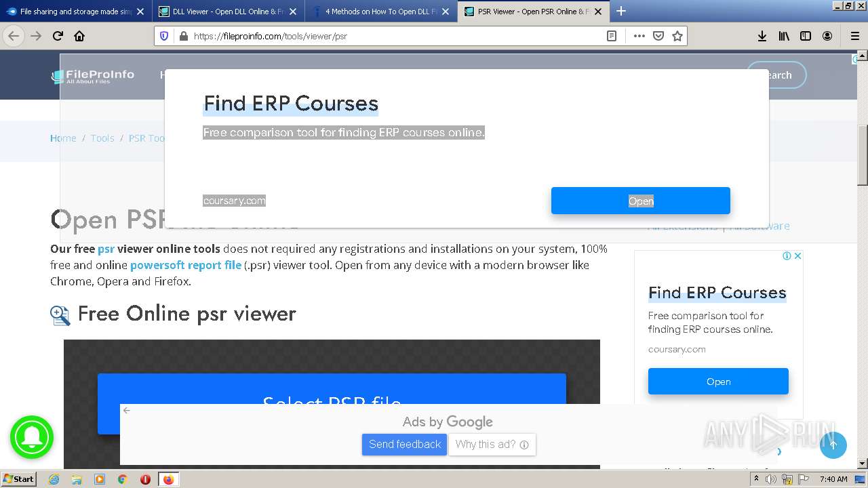Viewport: 868px width, 488px height.
Task: Click the blue scroll-to-top arrow button
Action: coord(833,445)
